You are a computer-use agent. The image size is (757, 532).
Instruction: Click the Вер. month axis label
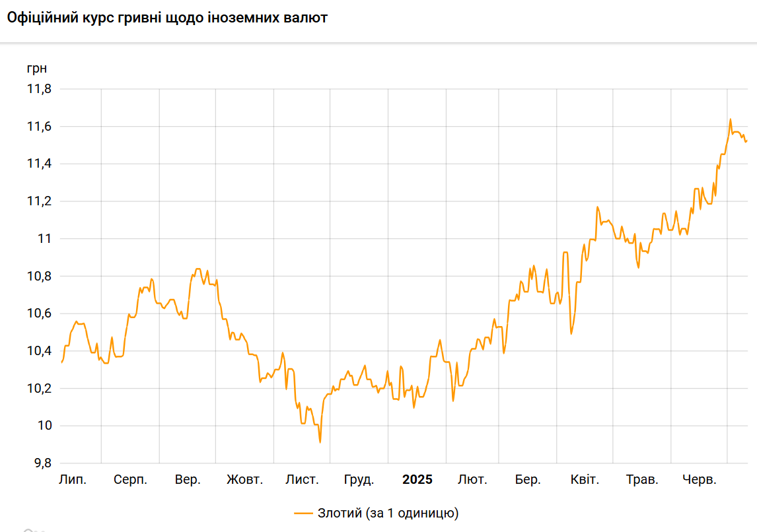pyautogui.click(x=188, y=480)
